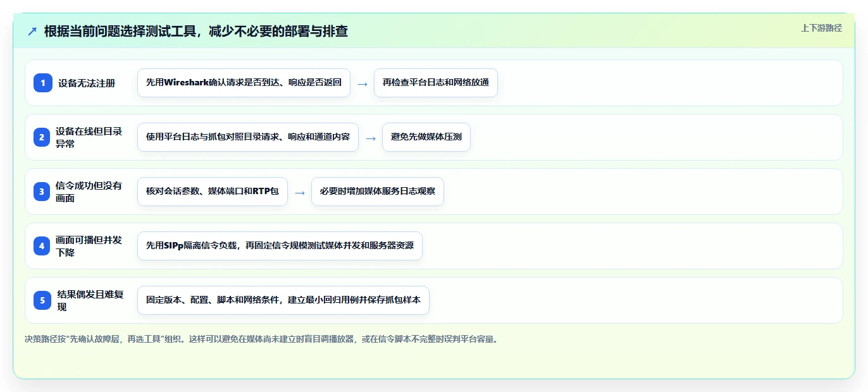Select number badge 4 for 画面可播但并发下降

41,246
